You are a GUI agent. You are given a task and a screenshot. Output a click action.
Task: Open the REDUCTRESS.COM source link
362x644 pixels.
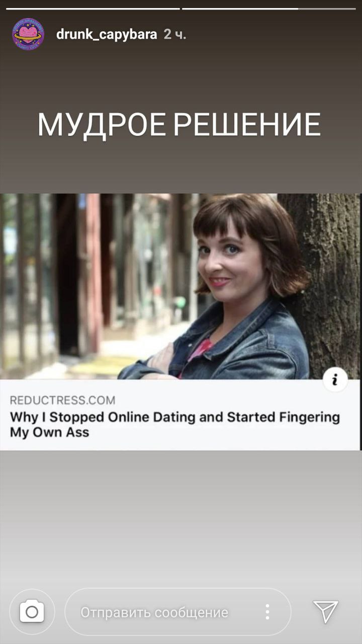(62, 400)
